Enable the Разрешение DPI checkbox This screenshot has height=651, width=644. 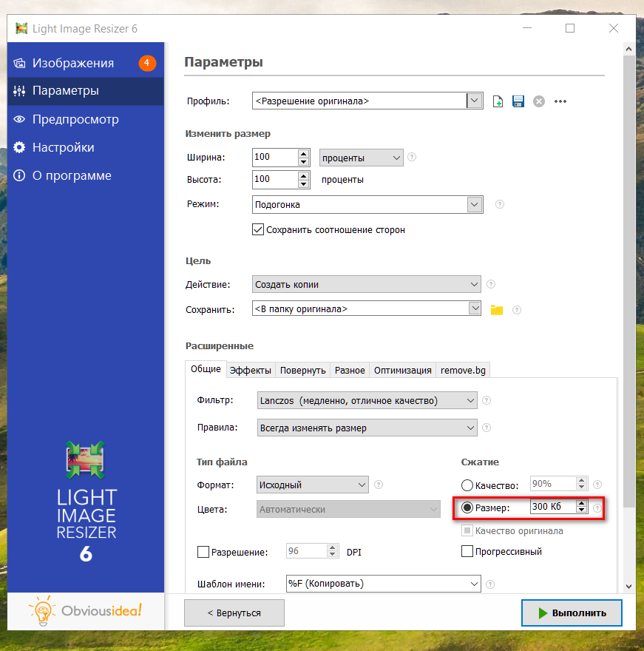tap(203, 552)
